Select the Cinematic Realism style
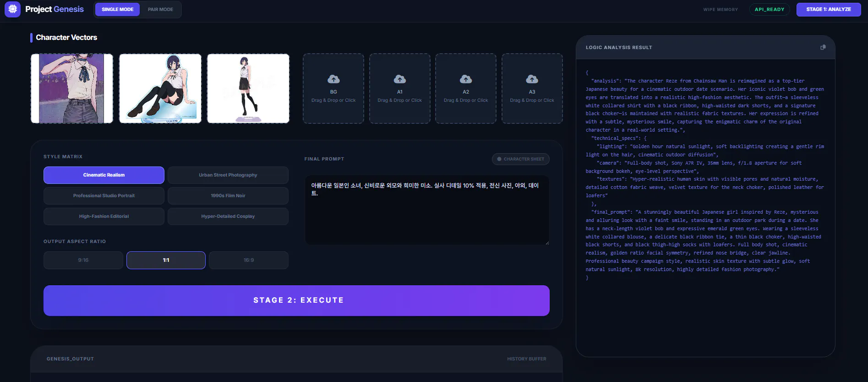The width and height of the screenshot is (868, 382). (104, 175)
